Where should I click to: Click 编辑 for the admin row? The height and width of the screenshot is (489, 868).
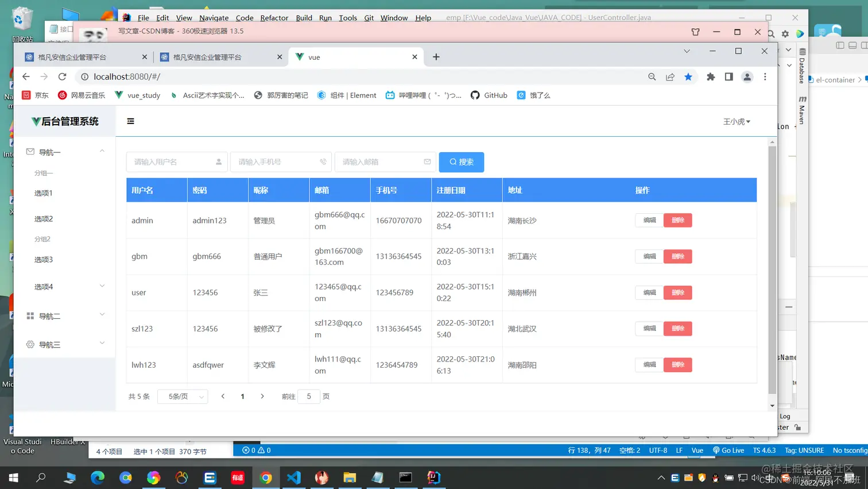point(649,220)
